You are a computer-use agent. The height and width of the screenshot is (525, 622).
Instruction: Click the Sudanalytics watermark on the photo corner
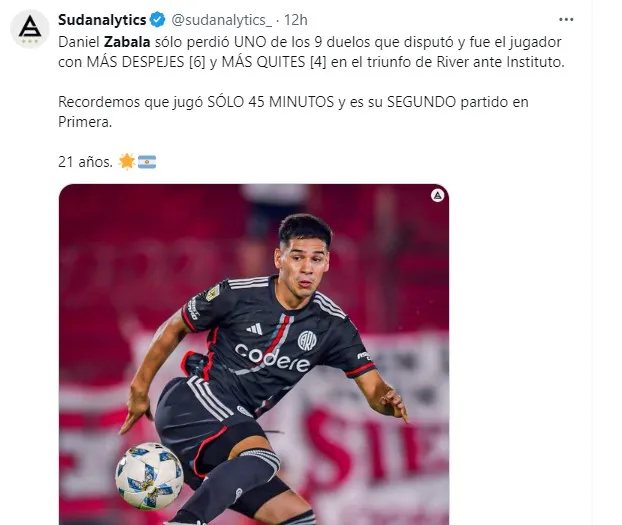click(x=437, y=195)
